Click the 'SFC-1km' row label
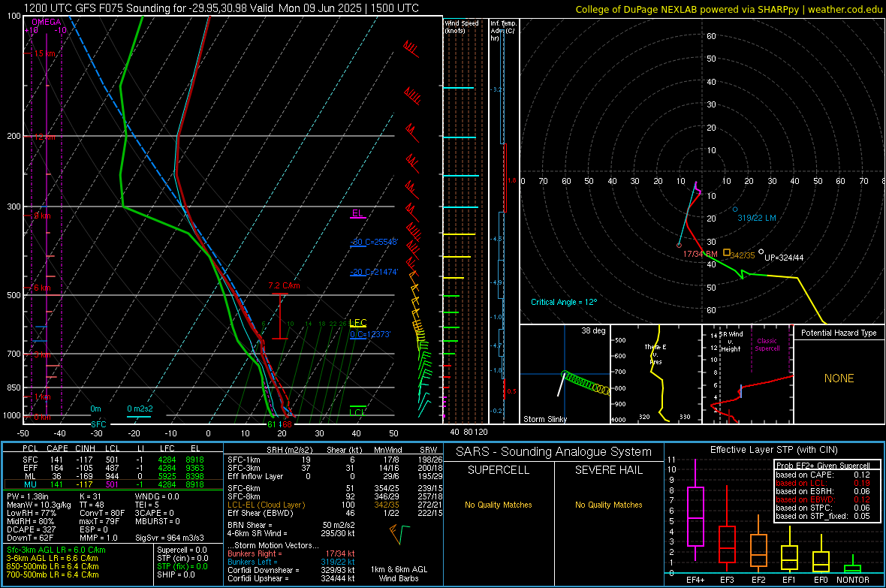The height and width of the screenshot is (588, 886). (243, 460)
